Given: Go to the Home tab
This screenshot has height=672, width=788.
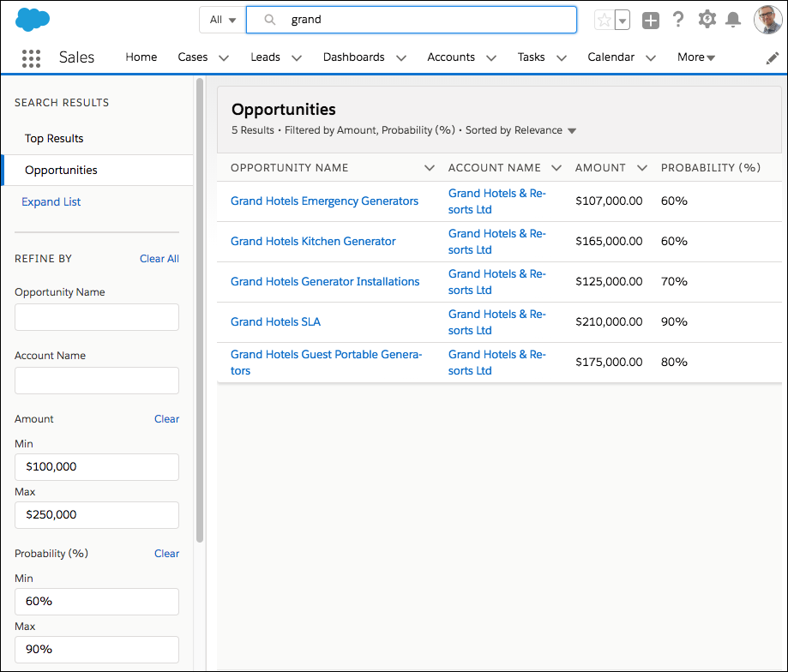Looking at the screenshot, I should click(x=141, y=57).
